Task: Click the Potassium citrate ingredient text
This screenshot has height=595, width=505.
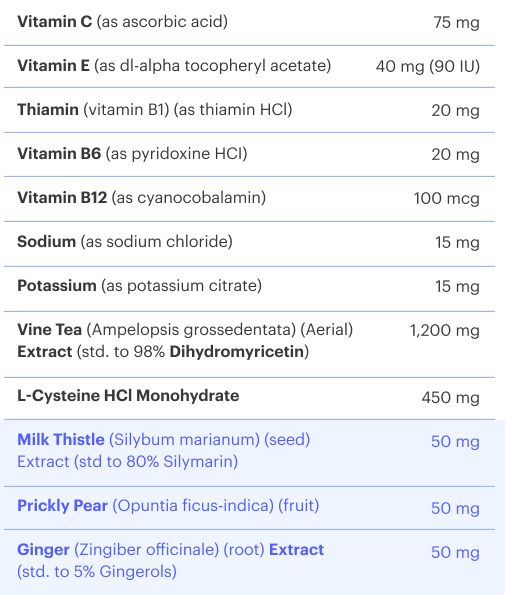Action: tap(140, 286)
